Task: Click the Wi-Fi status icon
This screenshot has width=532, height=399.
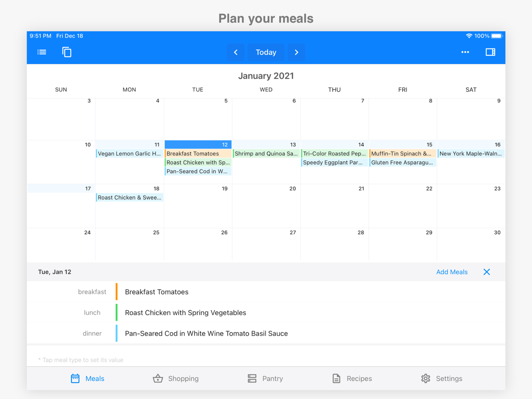Action: tap(469, 36)
